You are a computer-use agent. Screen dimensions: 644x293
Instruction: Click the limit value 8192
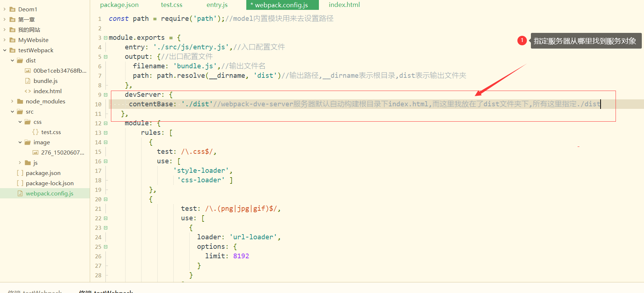point(241,256)
